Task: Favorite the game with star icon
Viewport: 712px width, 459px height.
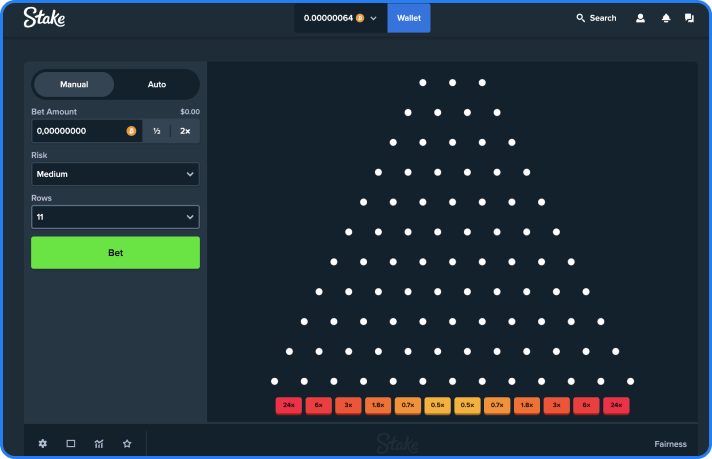Action: (127, 444)
